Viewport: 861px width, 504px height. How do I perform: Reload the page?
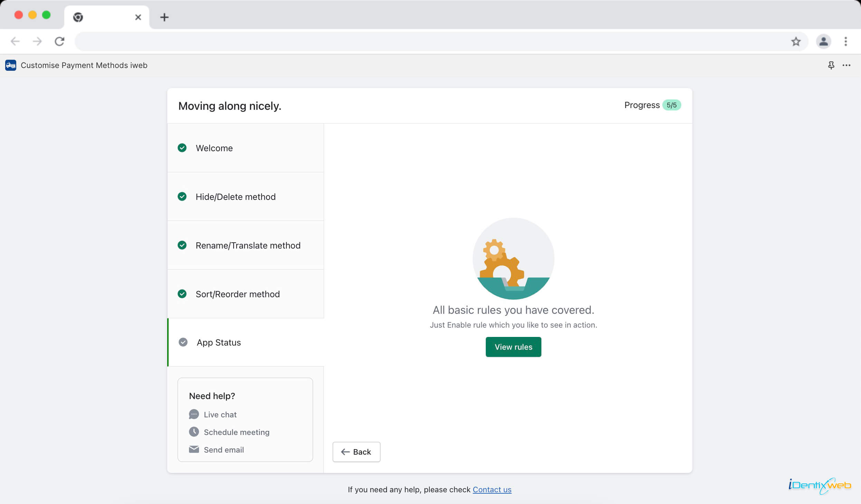click(59, 41)
